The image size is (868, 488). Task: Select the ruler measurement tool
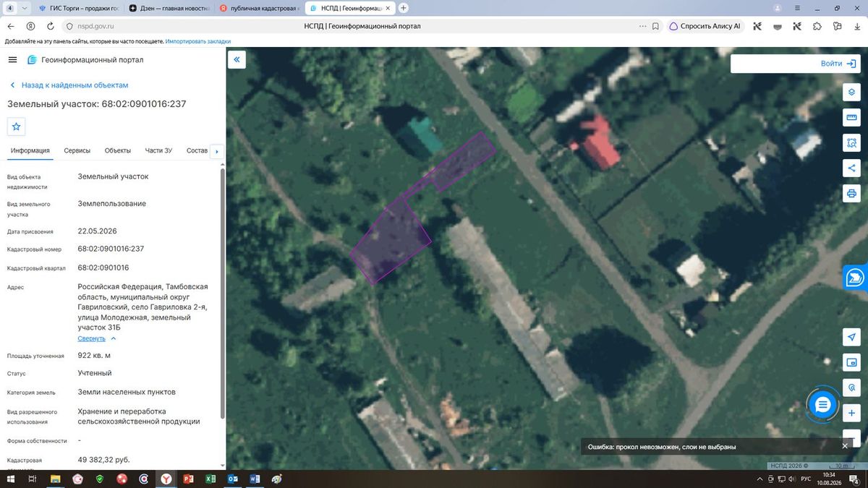click(x=851, y=118)
